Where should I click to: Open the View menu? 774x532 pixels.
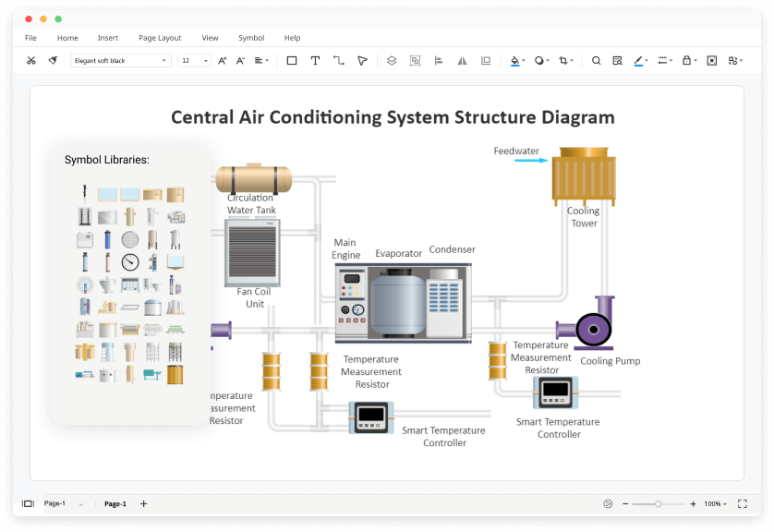(x=210, y=38)
